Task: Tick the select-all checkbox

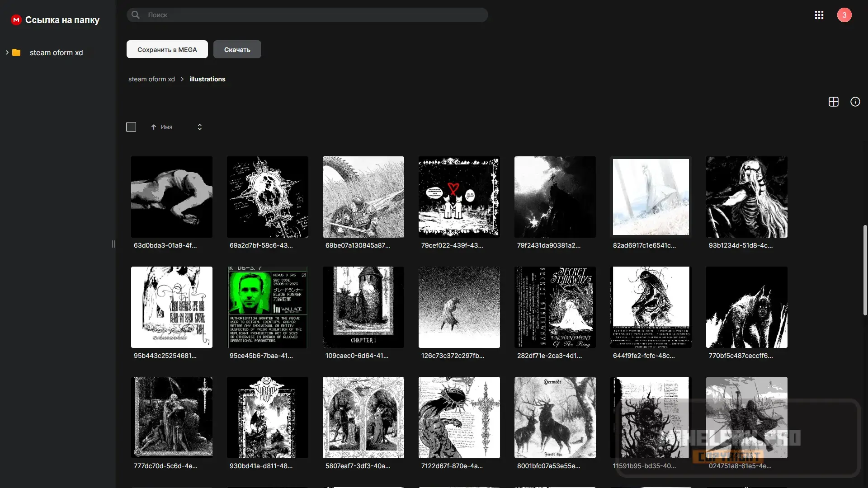Action: tap(131, 127)
